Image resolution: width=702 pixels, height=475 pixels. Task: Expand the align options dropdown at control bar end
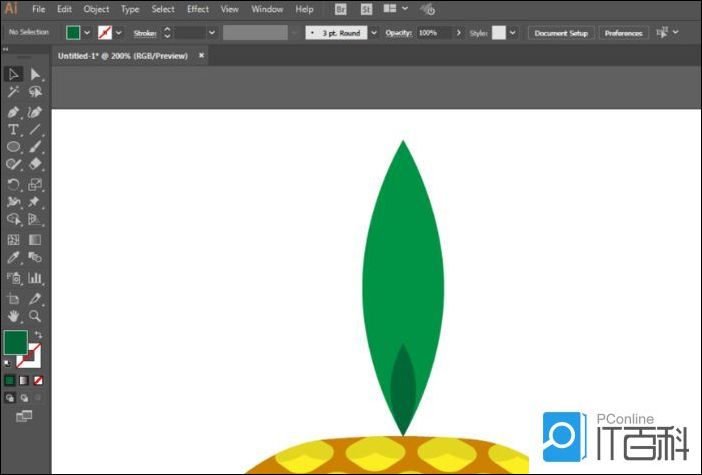tap(676, 32)
